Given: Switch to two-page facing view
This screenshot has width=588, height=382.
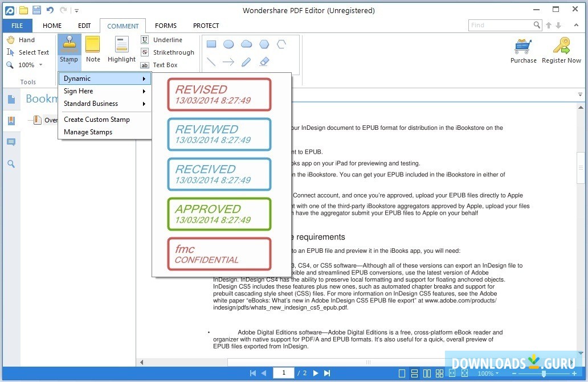Looking at the screenshot, I should (427, 373).
